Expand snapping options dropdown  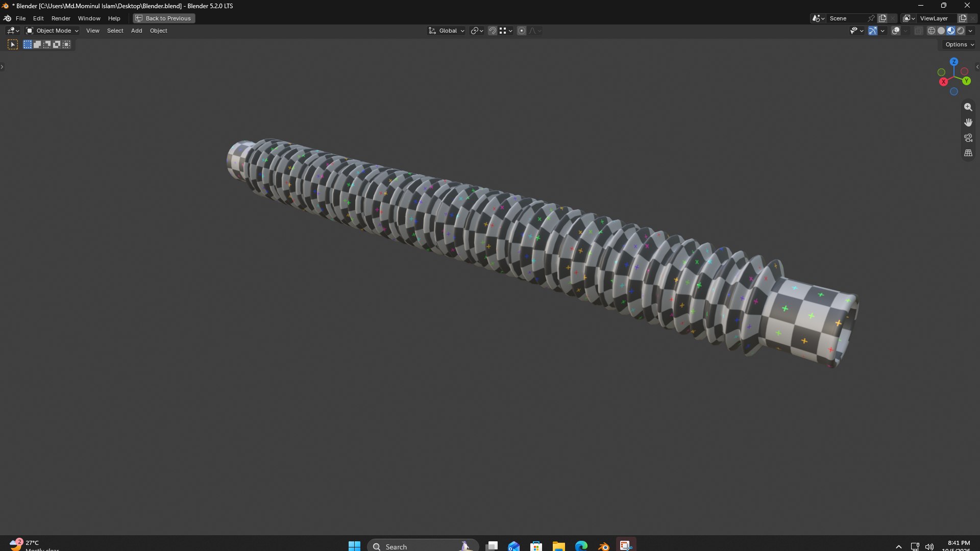(506, 31)
